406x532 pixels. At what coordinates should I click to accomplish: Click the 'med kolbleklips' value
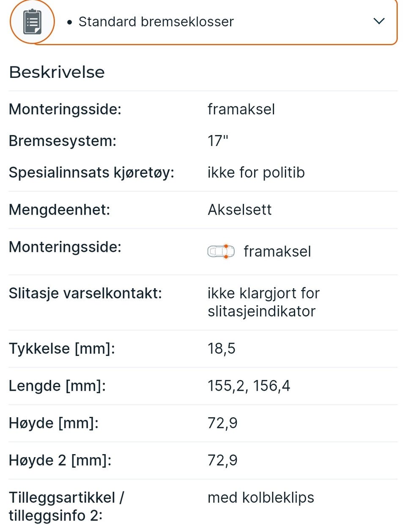tap(261, 497)
